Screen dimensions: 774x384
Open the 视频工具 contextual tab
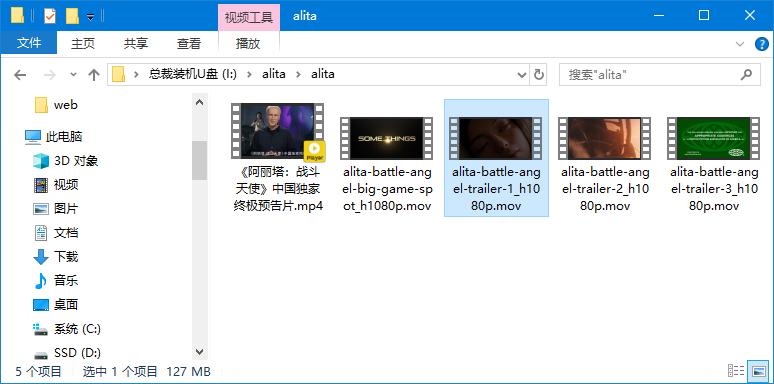tap(249, 17)
